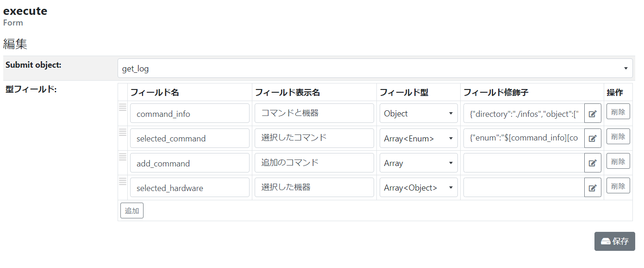
Task: Expand the Array<Object> field type dropdown
Action: [418, 188]
